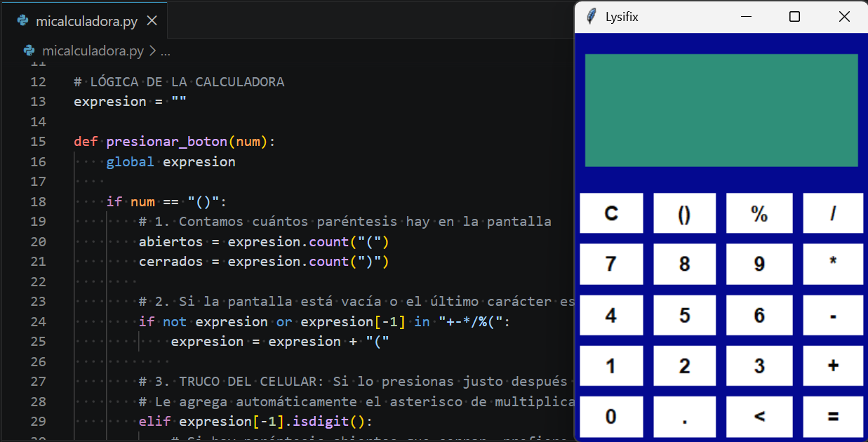Screen dimensions: 868x442
Task: Minimize the Lysifix window
Action: click(746, 16)
